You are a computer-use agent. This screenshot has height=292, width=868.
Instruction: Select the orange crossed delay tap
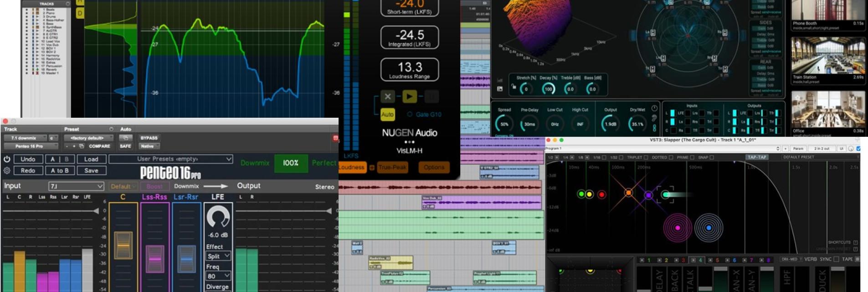[628, 193]
